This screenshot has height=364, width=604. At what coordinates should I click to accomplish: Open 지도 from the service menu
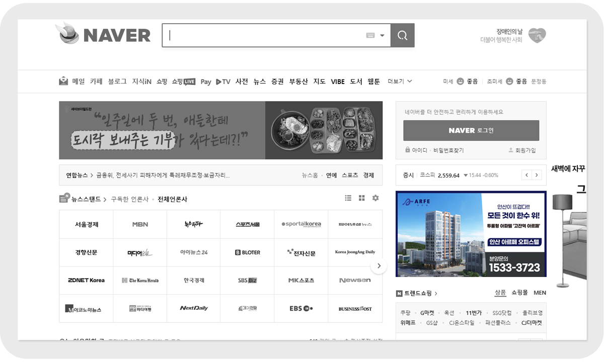pyautogui.click(x=319, y=81)
